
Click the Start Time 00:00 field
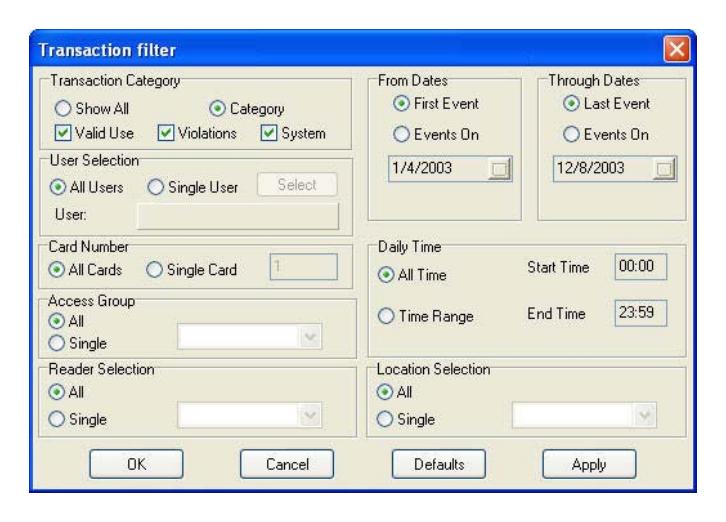pos(641,266)
